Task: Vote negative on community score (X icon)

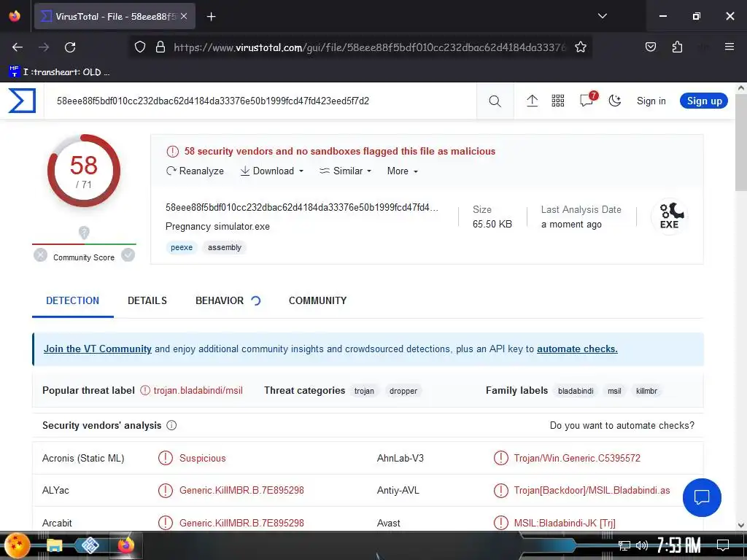Action: pyautogui.click(x=41, y=255)
